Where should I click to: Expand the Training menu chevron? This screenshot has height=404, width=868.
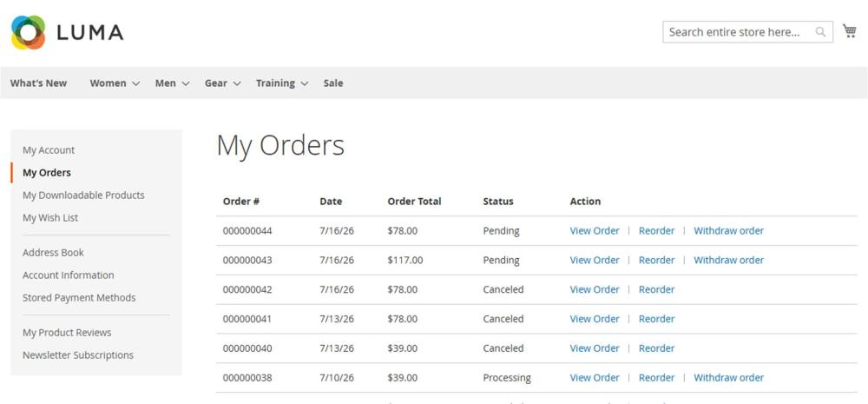tap(305, 83)
